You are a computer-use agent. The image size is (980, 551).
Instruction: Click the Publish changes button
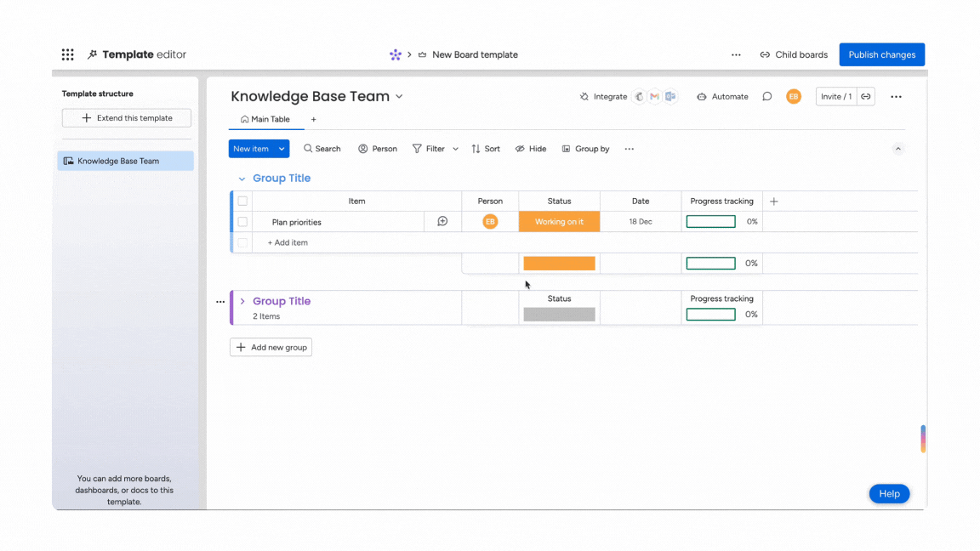881,54
